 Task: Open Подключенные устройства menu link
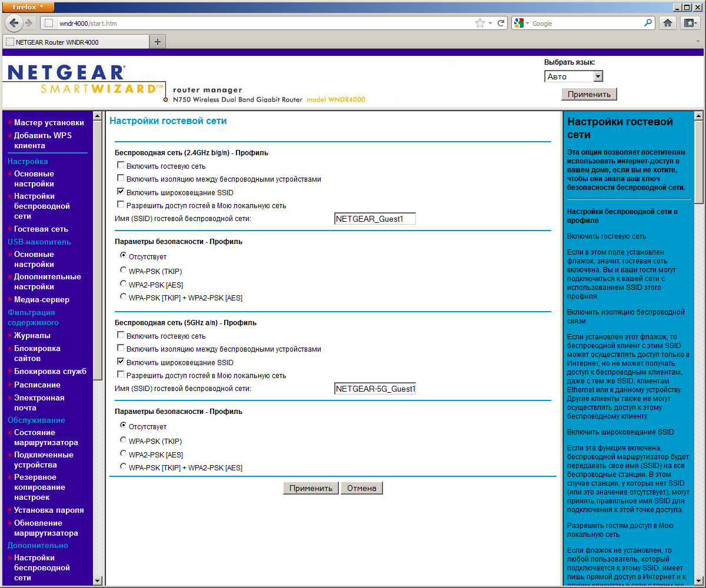[x=44, y=460]
